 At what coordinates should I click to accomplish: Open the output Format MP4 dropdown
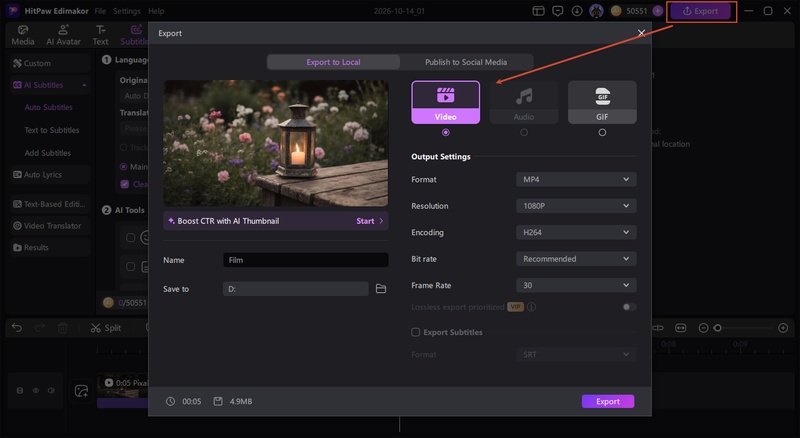point(576,179)
